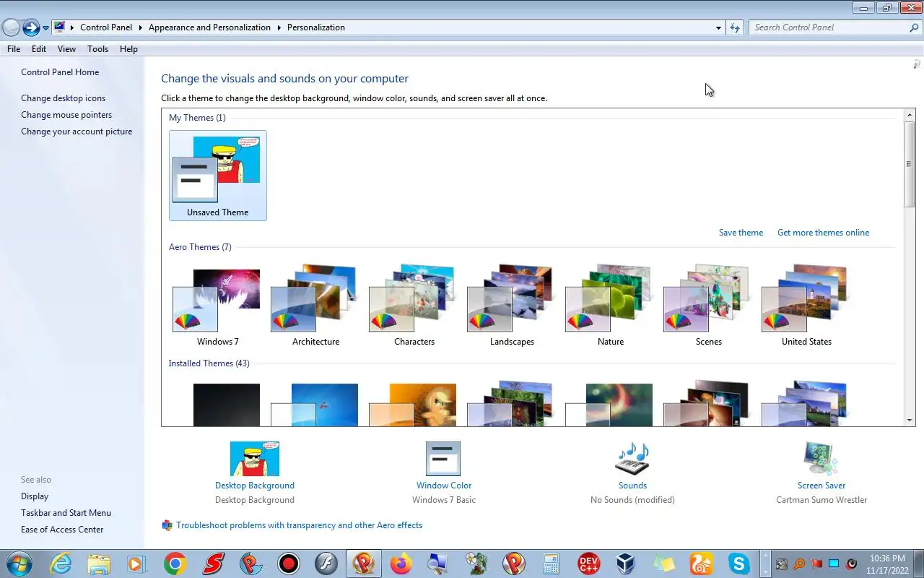The height and width of the screenshot is (578, 924).
Task: Launch UC Browser from the taskbar
Action: pyautogui.click(x=701, y=564)
